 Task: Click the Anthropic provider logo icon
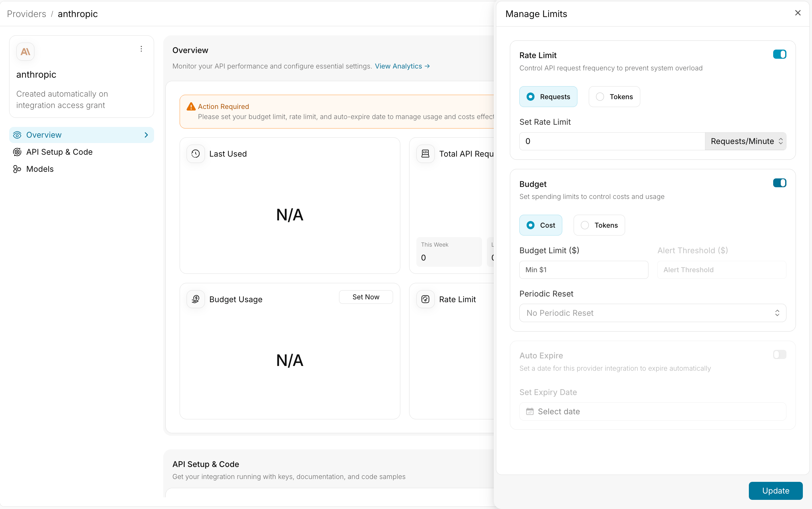pos(25,51)
